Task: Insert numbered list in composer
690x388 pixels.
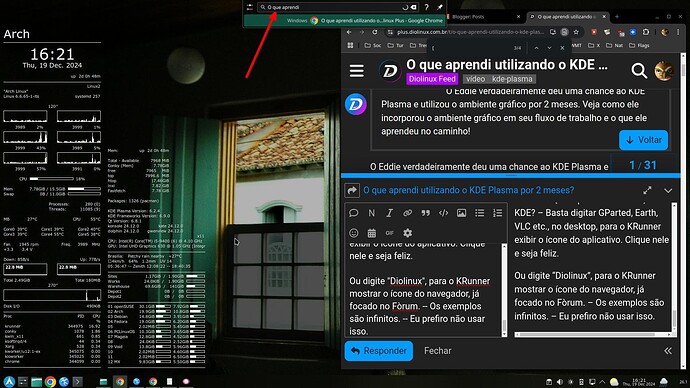Action: [x=497, y=213]
